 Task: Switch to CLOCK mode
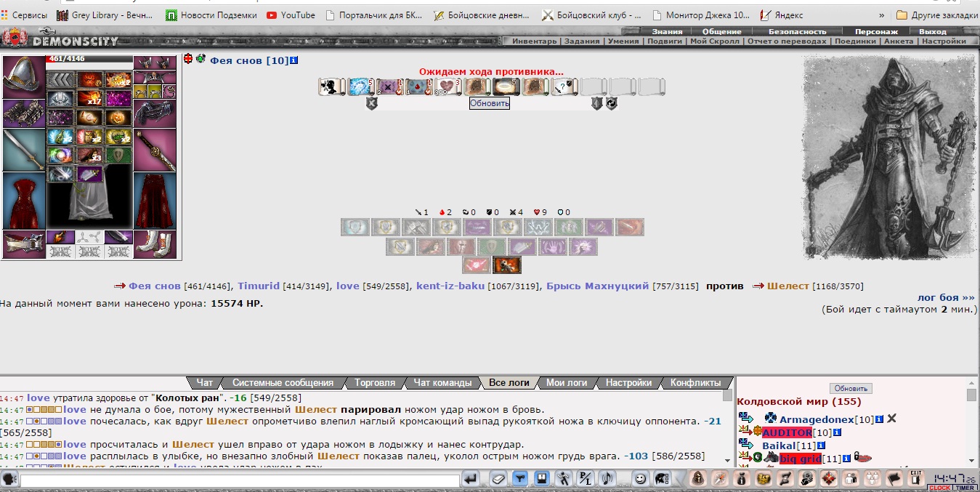pyautogui.click(x=940, y=488)
